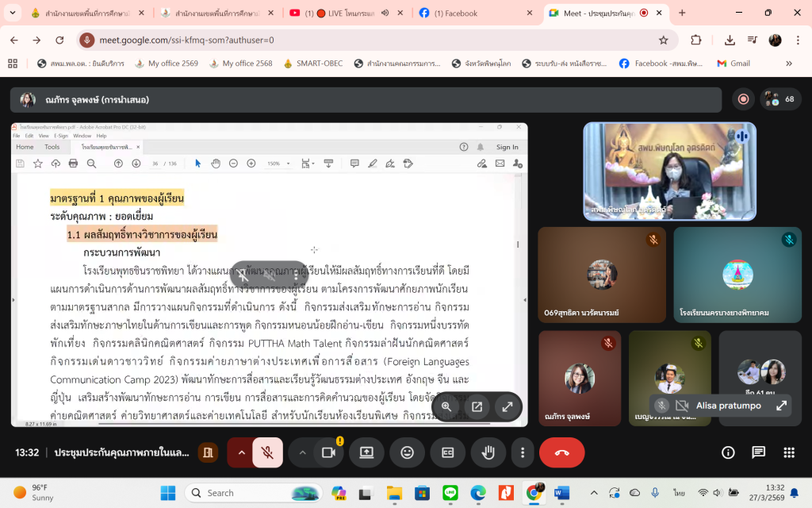812x508 pixels.
Task: Bookmark this tab with star icon
Action: coord(664,40)
